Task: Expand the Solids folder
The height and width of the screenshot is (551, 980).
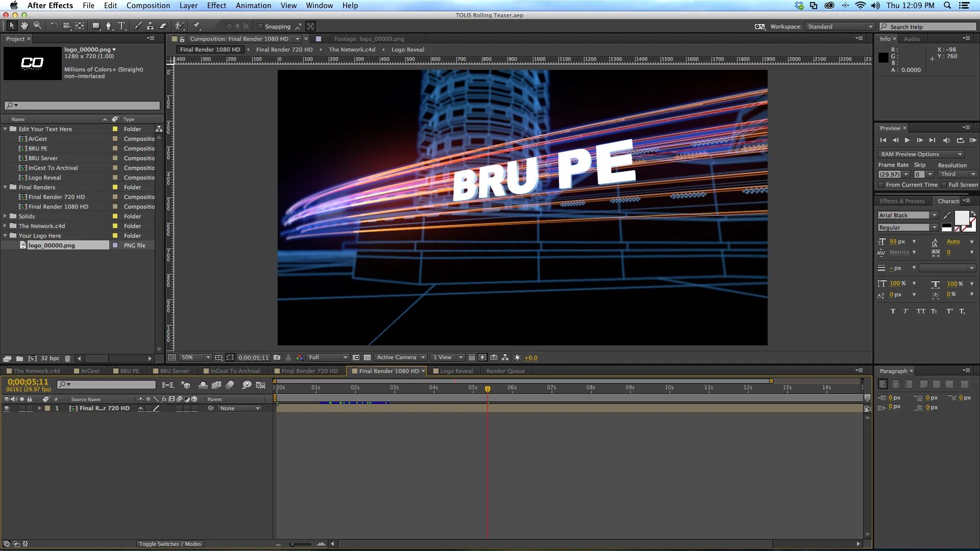Action: (x=5, y=216)
